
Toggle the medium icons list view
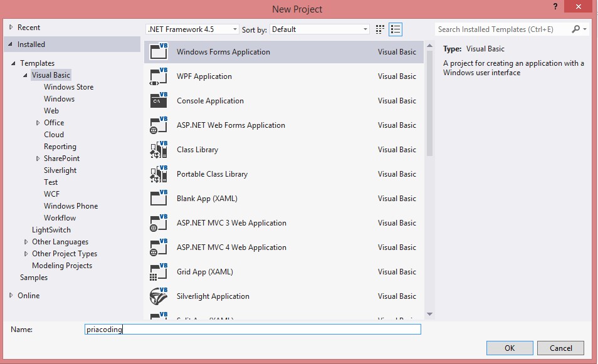(x=396, y=29)
